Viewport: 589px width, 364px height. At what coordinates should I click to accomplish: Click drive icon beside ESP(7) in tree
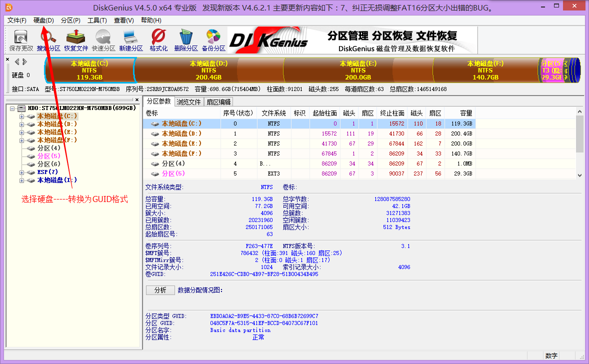tap(31, 172)
